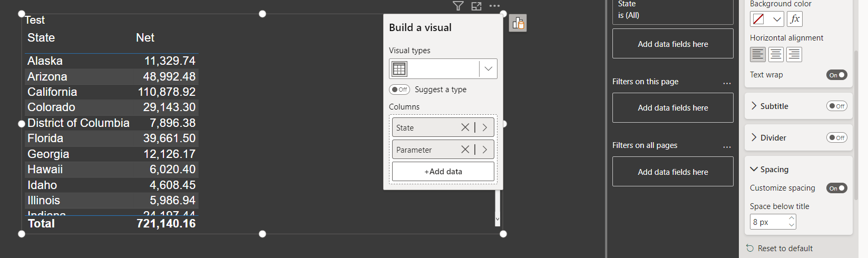Click Reset to default
The image size is (868, 258).
pyautogui.click(x=779, y=248)
